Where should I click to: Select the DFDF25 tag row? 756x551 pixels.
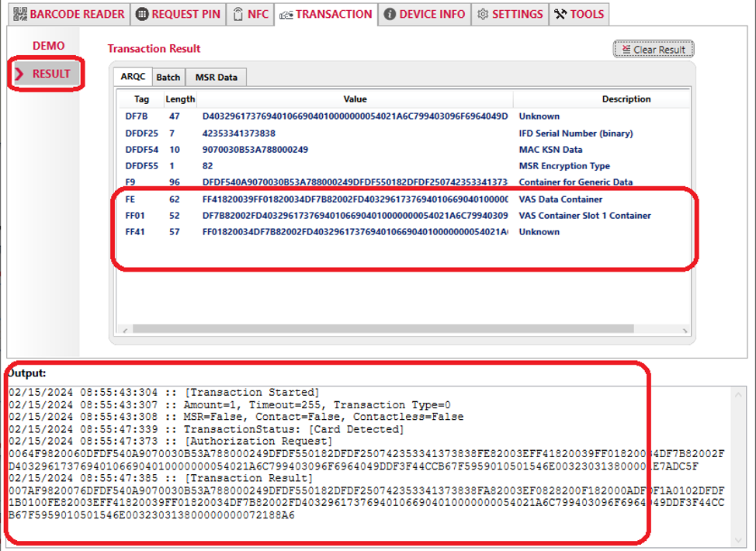click(404, 133)
